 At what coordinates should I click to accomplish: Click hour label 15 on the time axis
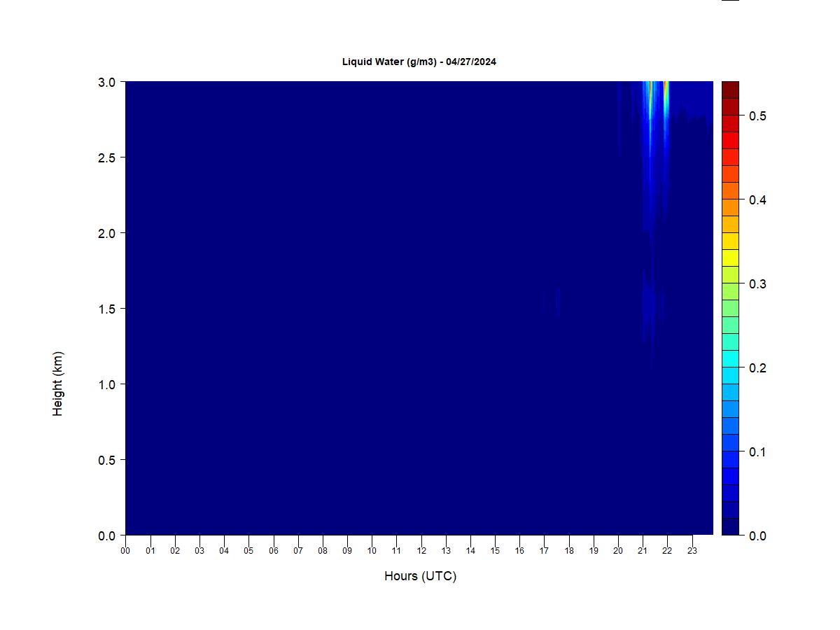click(x=495, y=551)
